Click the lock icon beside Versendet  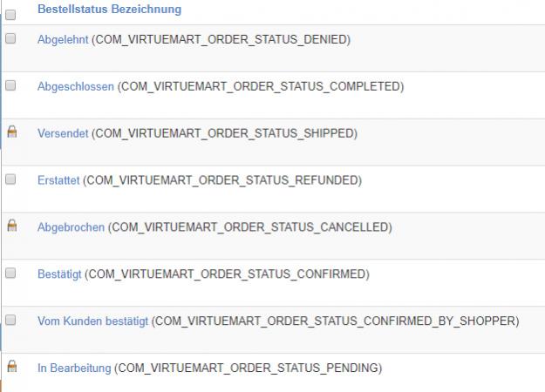pos(11,132)
